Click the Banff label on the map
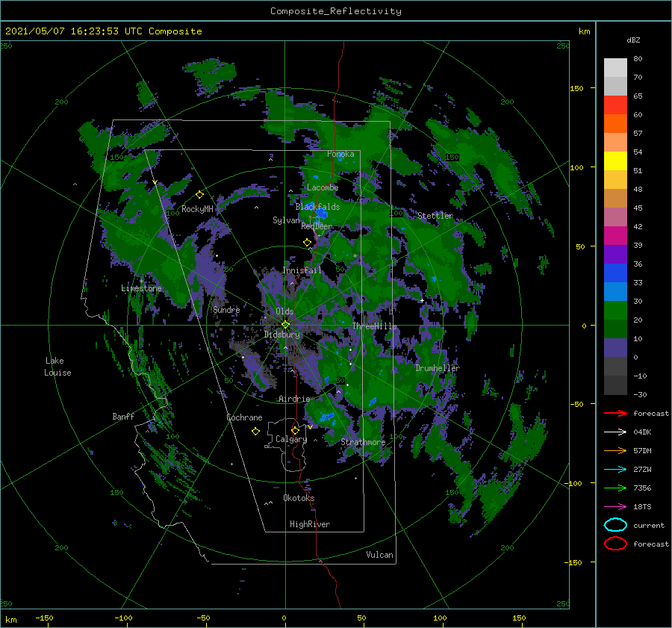This screenshot has width=672, height=628. click(x=123, y=416)
